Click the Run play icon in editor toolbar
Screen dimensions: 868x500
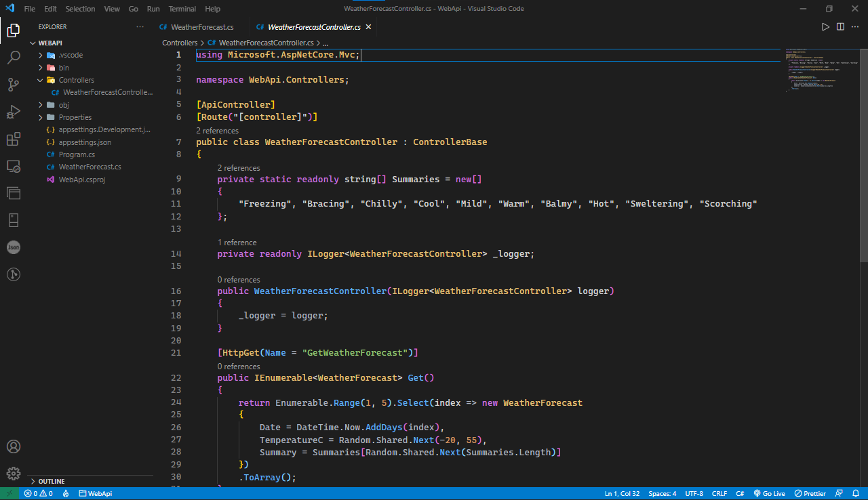pyautogui.click(x=825, y=27)
